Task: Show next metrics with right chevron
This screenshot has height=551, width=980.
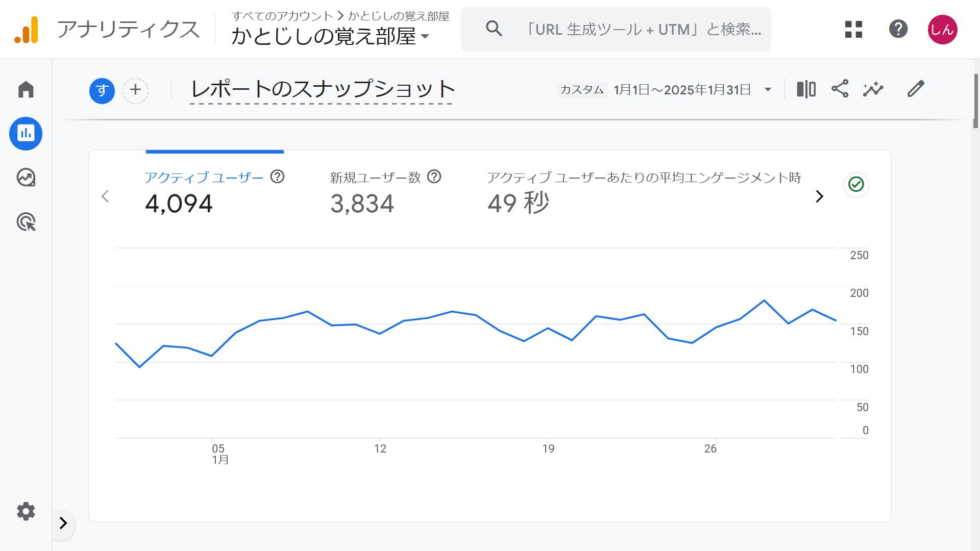Action: click(819, 196)
